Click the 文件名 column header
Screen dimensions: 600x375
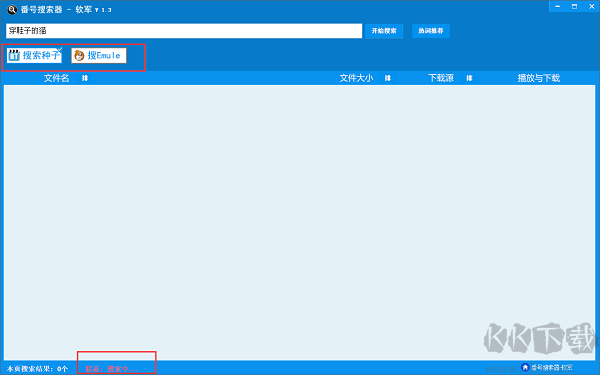coord(56,78)
